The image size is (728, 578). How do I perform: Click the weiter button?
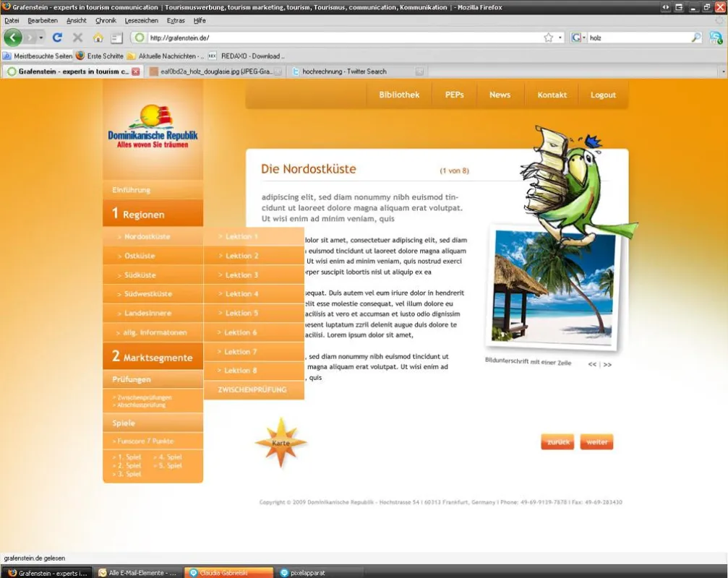[596, 442]
